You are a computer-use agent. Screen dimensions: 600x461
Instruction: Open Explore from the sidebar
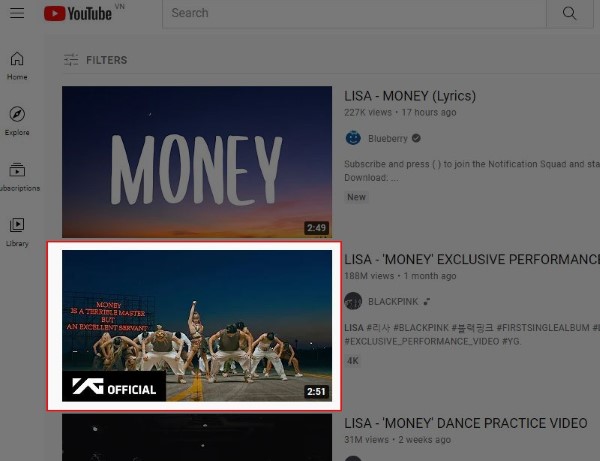tap(17, 121)
